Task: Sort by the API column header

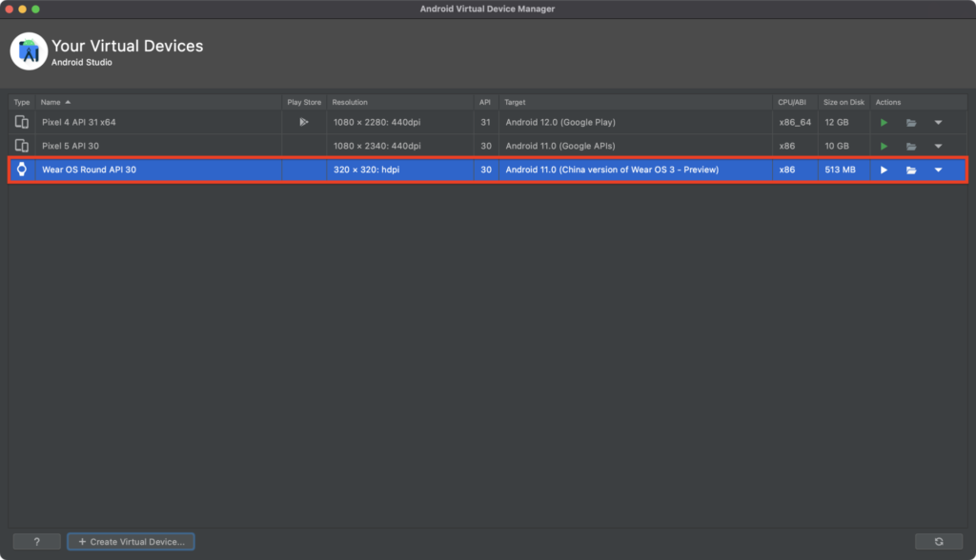Action: tap(485, 102)
